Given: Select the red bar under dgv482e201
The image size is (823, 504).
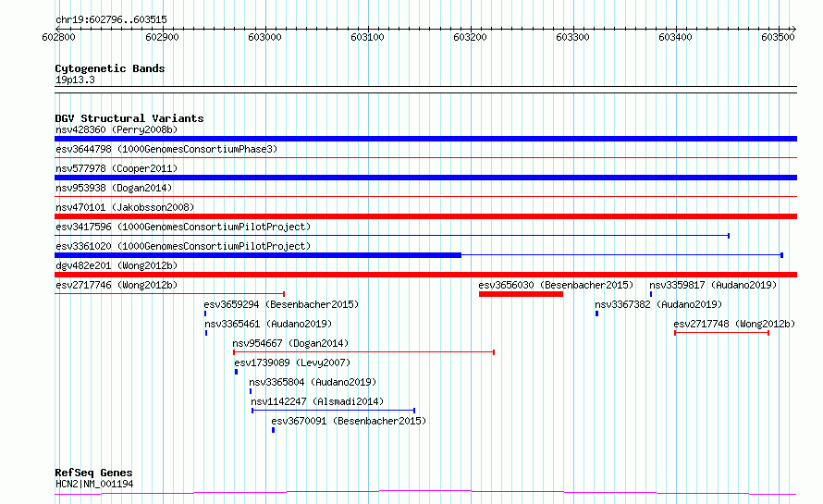Looking at the screenshot, I should (425, 275).
